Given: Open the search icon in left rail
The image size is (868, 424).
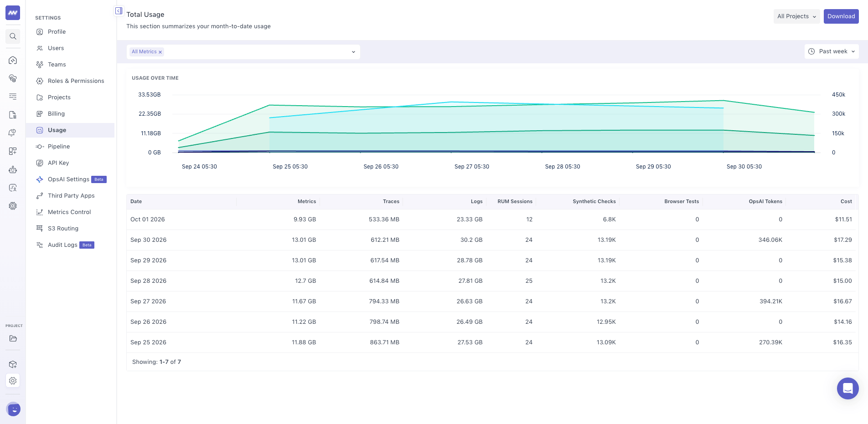Looking at the screenshot, I should (13, 36).
